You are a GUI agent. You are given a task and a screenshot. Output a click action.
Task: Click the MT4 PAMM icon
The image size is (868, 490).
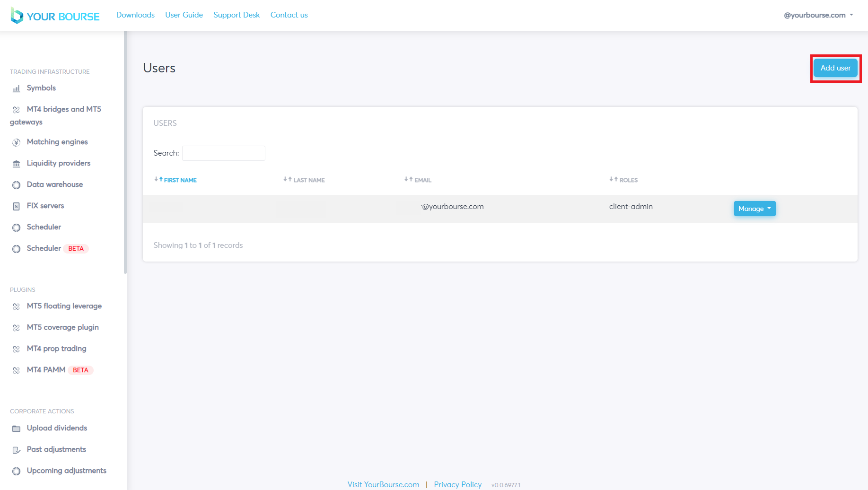coord(17,370)
